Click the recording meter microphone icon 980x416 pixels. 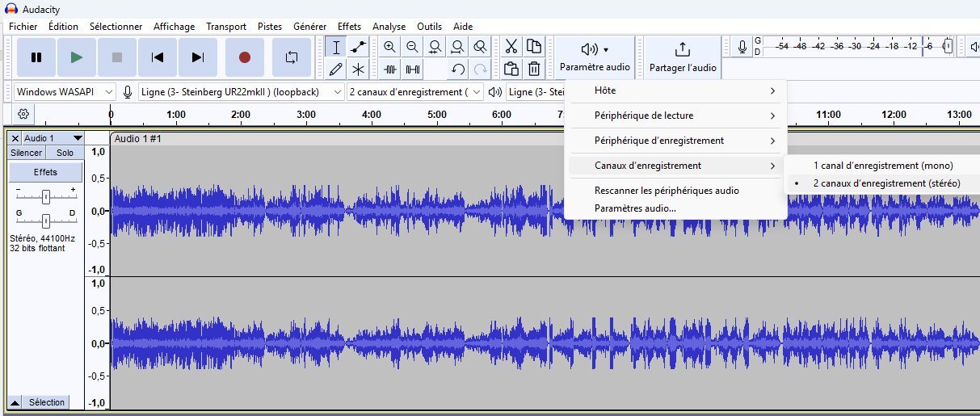coord(742,47)
